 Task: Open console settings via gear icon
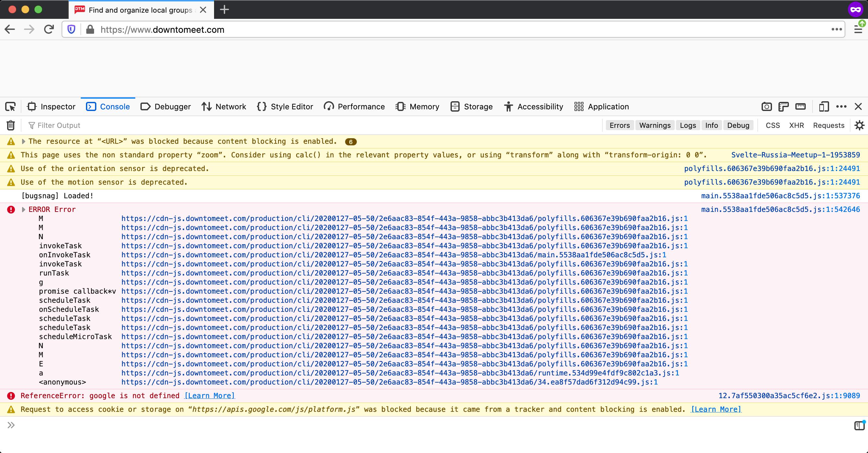(860, 125)
